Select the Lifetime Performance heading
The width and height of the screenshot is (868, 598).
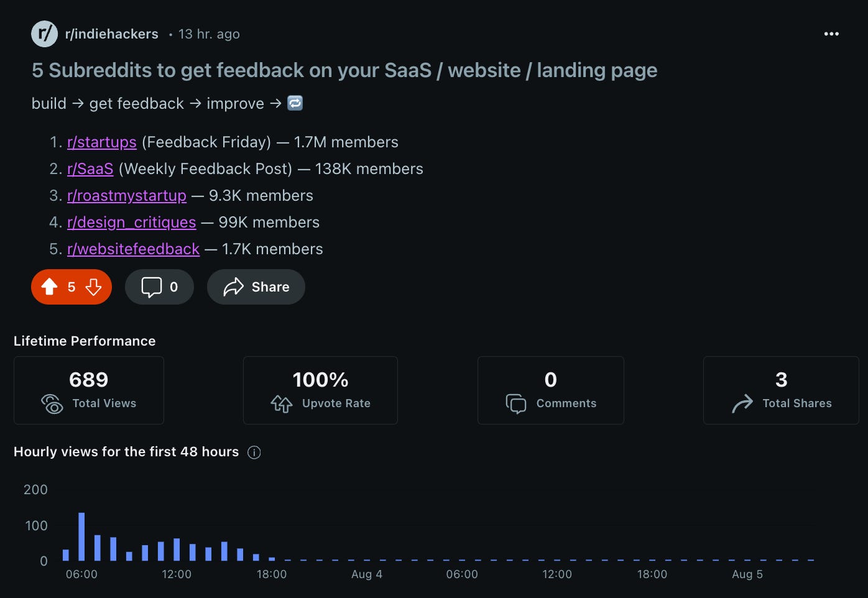(85, 341)
